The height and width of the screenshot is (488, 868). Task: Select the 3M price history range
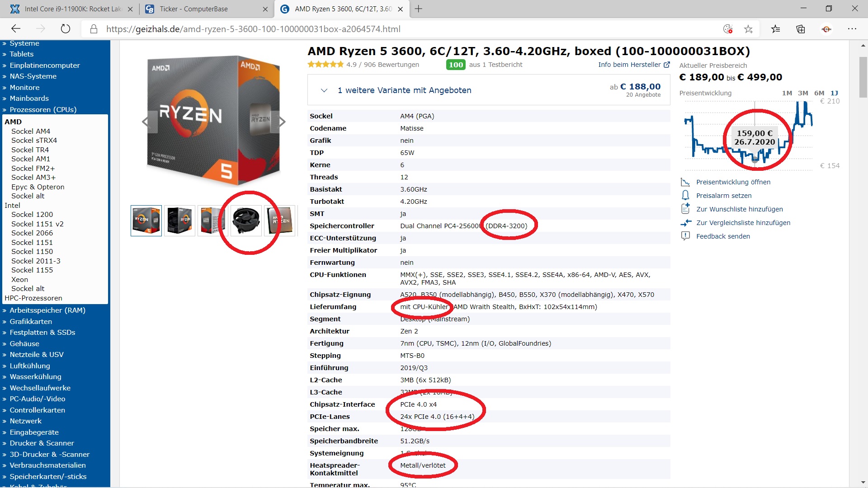click(x=803, y=93)
